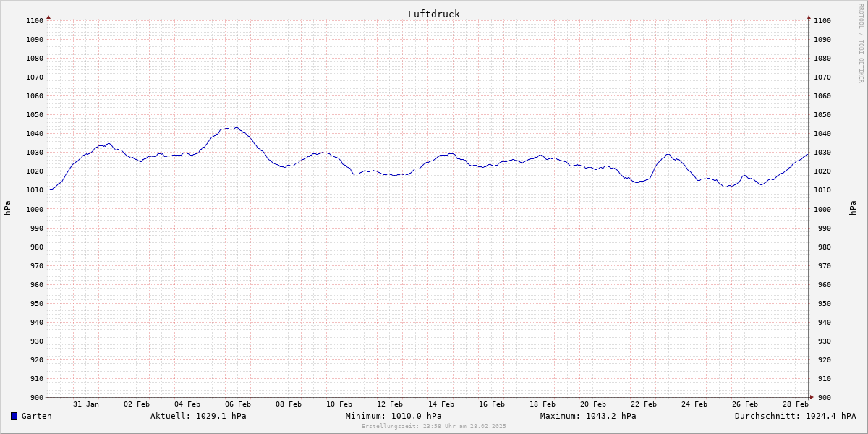Select the '18 Feb' date label
Image resolution: width=868 pixels, height=434 pixels.
tap(542, 404)
